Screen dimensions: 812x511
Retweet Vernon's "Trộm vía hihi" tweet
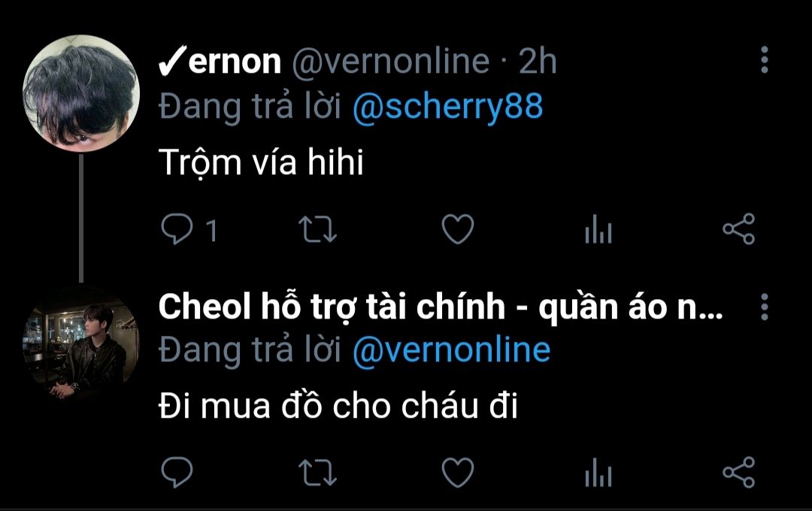(317, 229)
